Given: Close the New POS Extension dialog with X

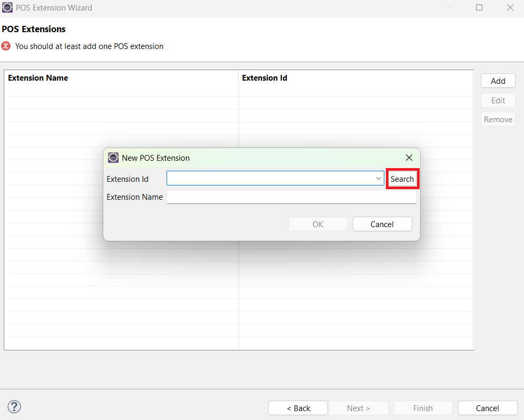Looking at the screenshot, I should coord(409,158).
